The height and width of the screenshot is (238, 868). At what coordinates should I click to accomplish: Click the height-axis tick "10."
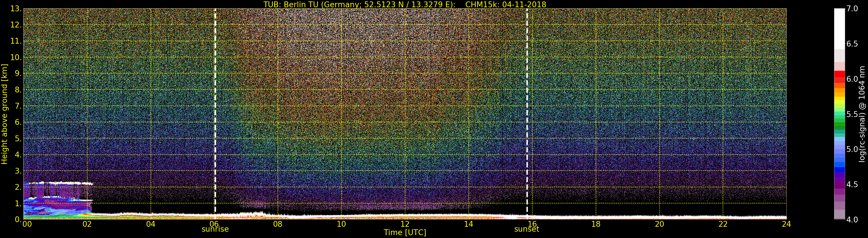point(16,57)
